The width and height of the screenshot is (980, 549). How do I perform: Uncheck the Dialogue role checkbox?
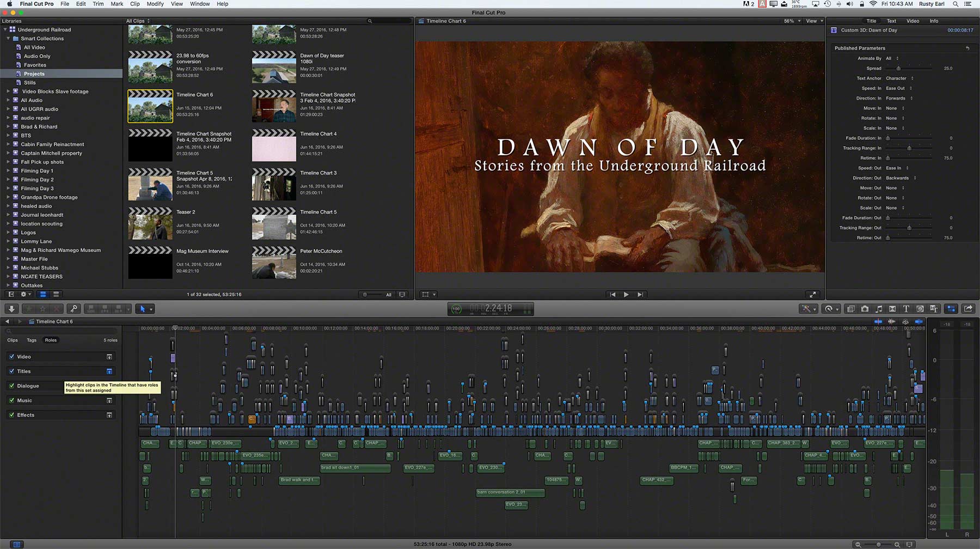click(12, 386)
